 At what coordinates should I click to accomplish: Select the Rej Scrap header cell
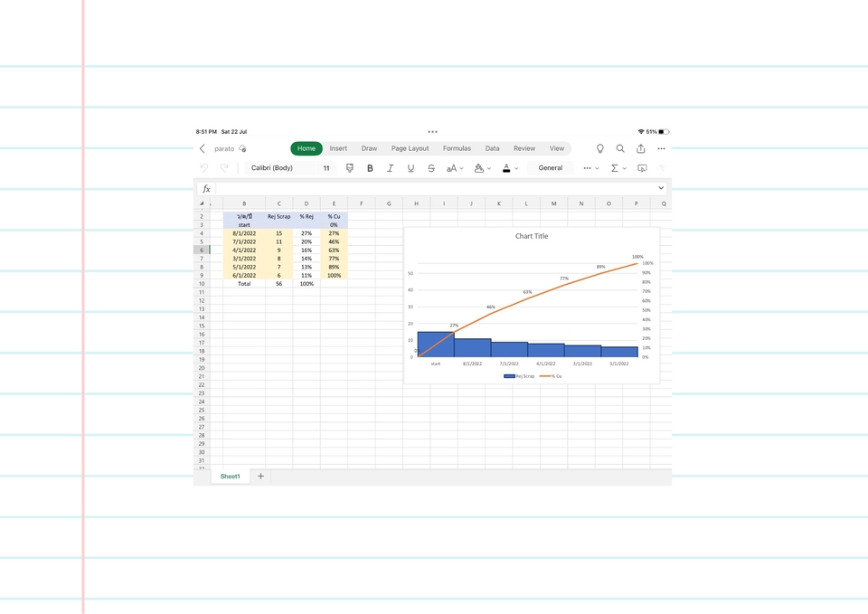coord(279,216)
